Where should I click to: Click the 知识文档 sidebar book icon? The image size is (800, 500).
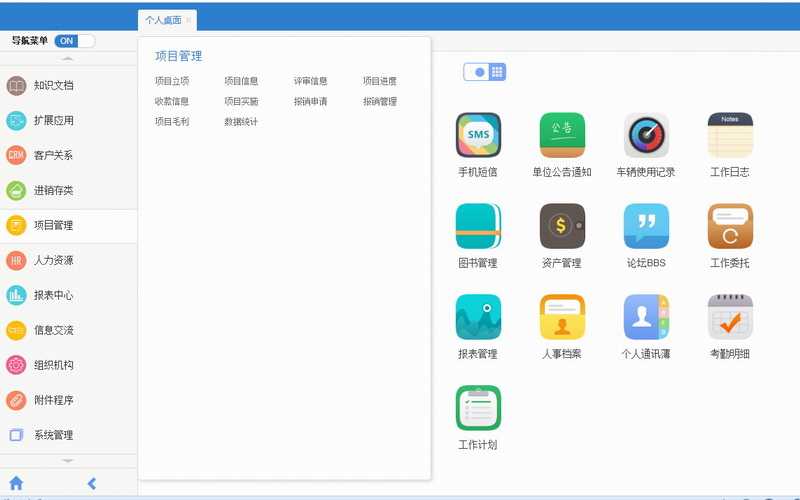pos(16,86)
